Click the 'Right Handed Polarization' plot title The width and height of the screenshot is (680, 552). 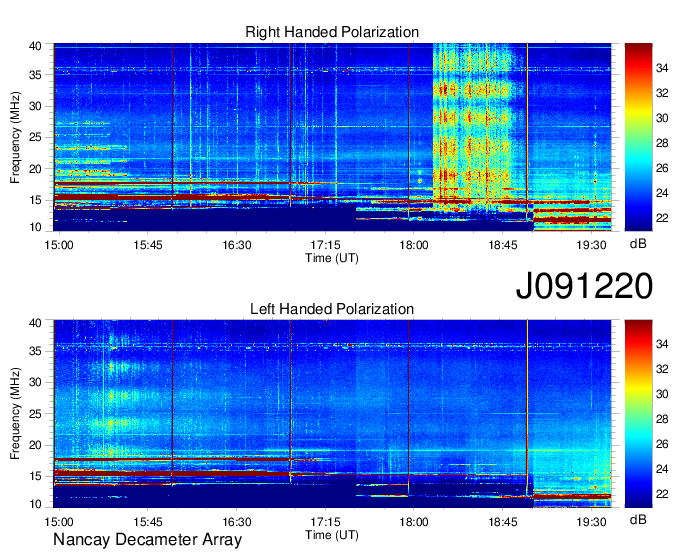coord(332,32)
